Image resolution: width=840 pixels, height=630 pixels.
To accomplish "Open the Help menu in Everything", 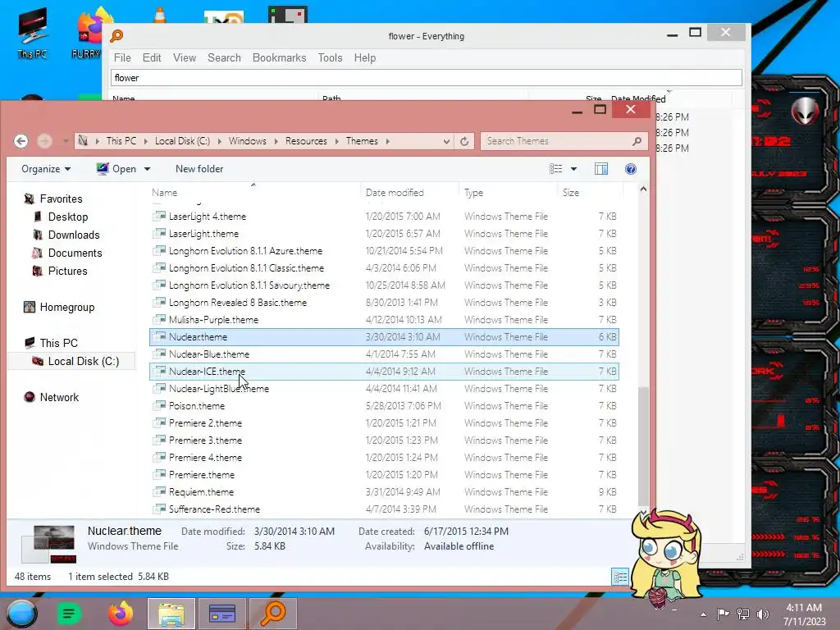I will 365,58.
